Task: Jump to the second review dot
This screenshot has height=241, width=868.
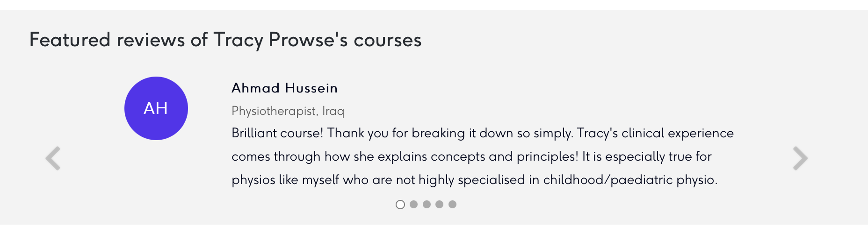Action: (x=413, y=204)
